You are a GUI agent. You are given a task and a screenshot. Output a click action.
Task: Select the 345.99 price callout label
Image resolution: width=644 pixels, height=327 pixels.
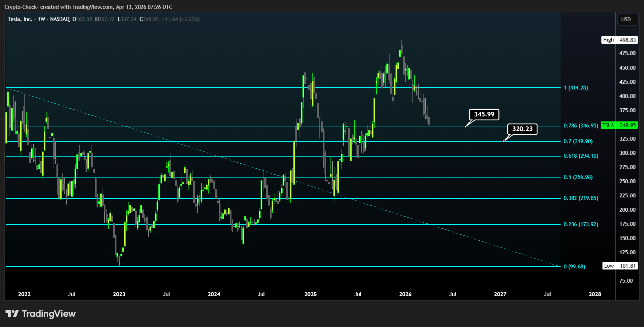coord(484,114)
